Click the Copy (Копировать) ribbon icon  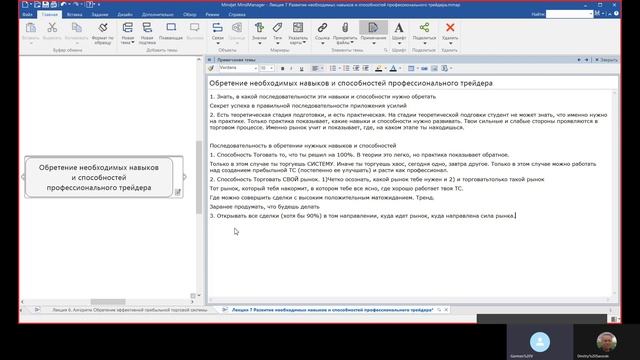click(x=76, y=28)
